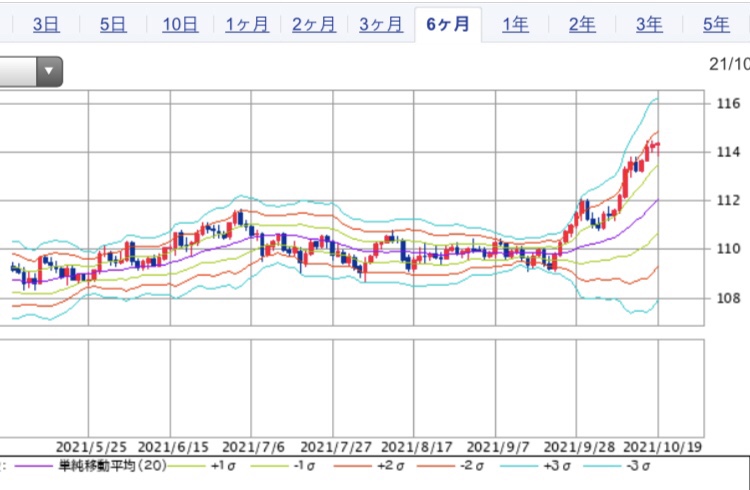Viewport: 750px width, 490px height.
Task: Open the dropdown arrow above the chart
Action: click(49, 71)
